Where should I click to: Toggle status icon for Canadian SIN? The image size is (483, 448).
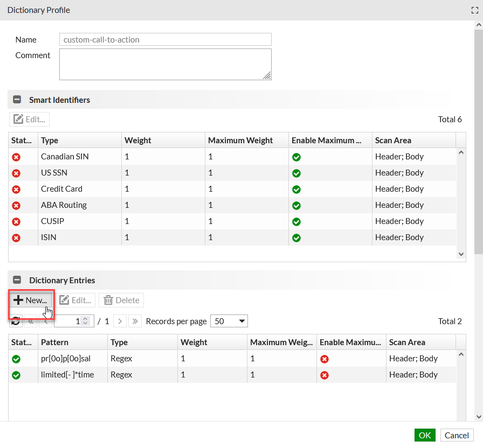tap(16, 157)
